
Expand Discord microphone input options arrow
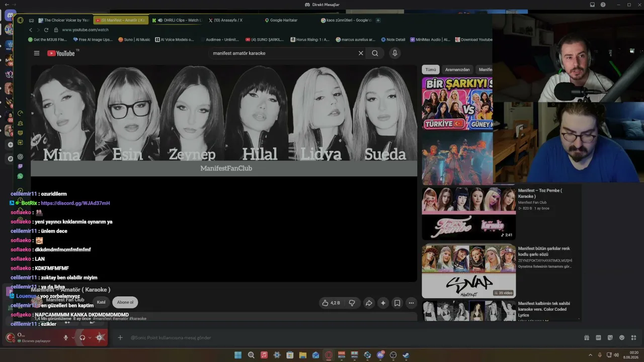73,338
